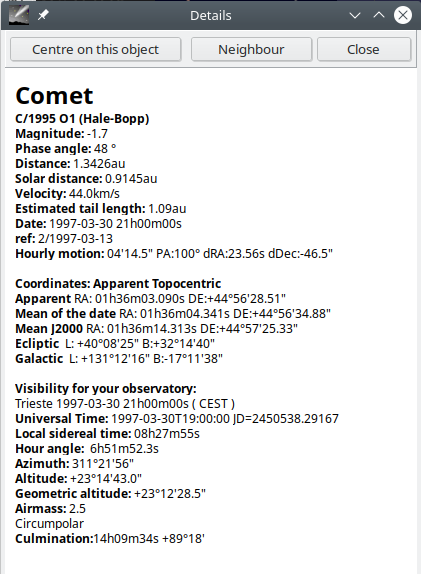Click the Centre on this object button

click(96, 49)
